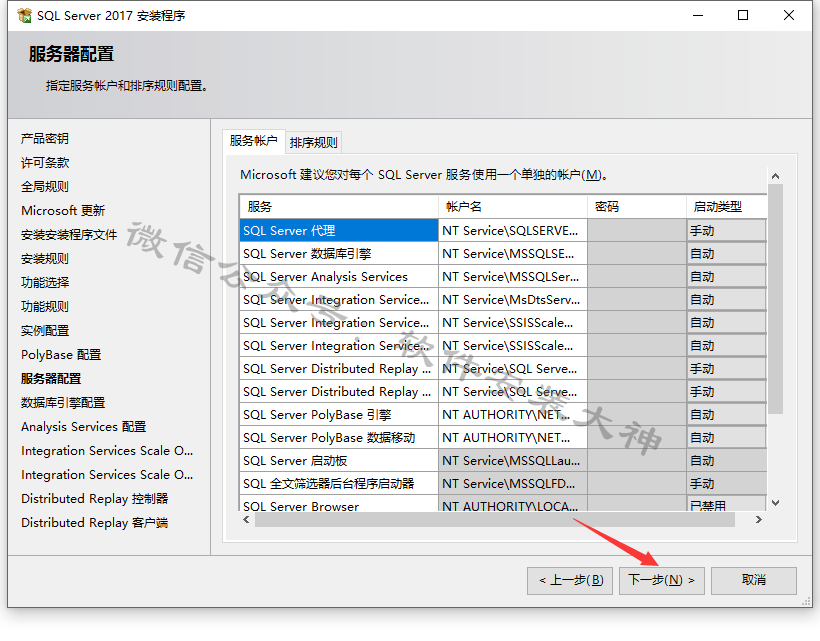This screenshot has height=641, width=820.
Task: Click the 全局规则 step in the sidebar
Action: pyautogui.click(x=45, y=187)
